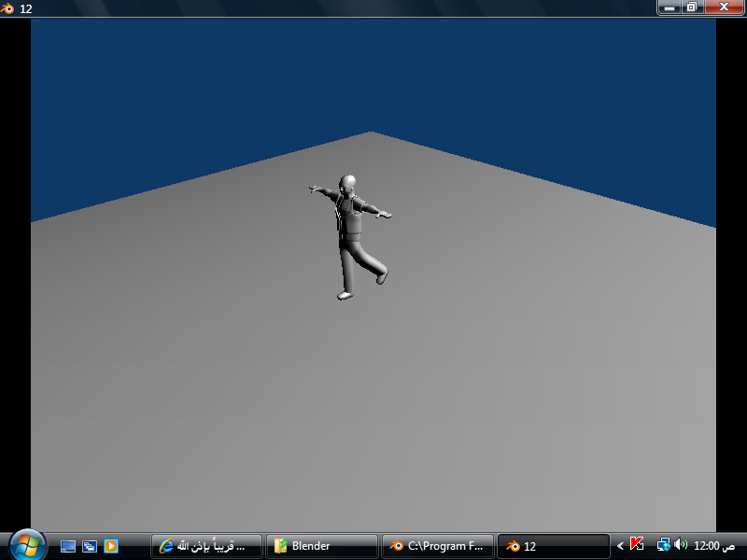Open Kaspersky antivirus tray icon
The image size is (747, 560).
click(x=637, y=544)
